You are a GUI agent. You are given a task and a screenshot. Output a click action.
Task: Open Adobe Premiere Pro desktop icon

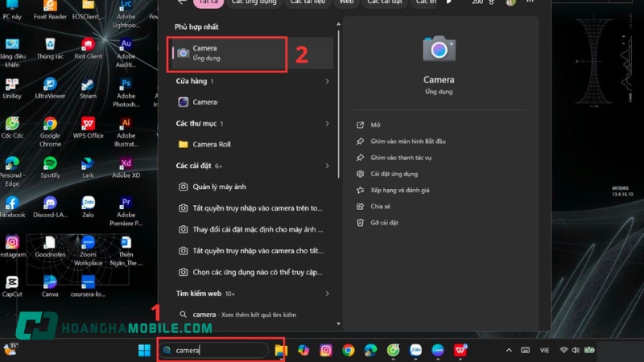tap(126, 211)
